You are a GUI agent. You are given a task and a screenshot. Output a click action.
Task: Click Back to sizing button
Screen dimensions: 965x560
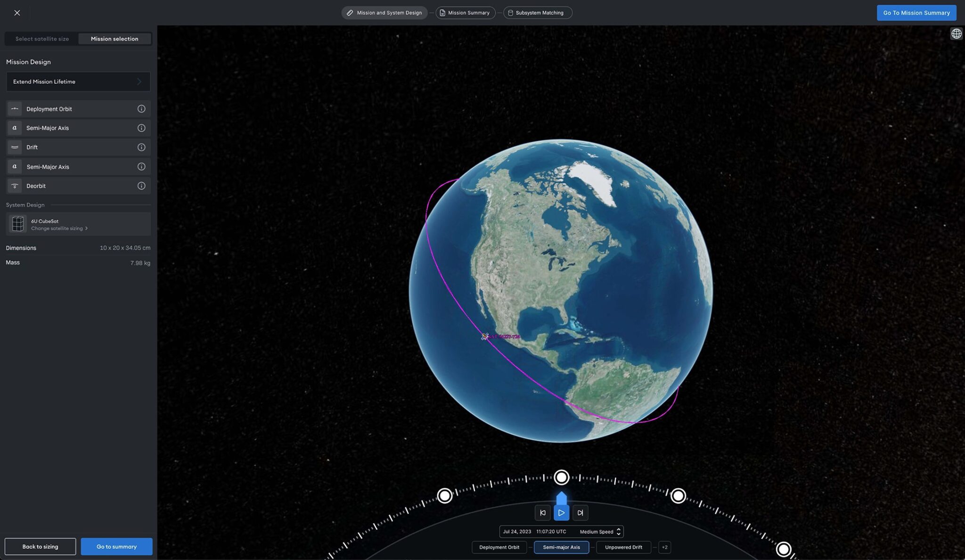point(40,547)
